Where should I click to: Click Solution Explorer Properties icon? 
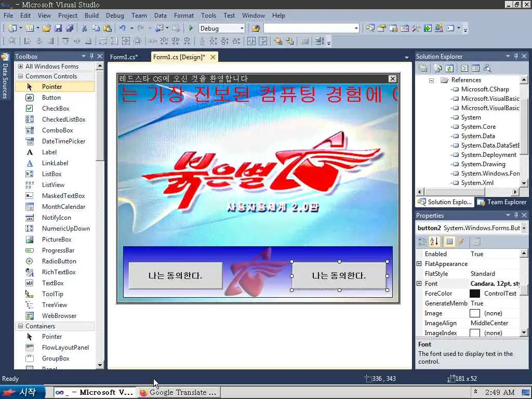click(423, 68)
